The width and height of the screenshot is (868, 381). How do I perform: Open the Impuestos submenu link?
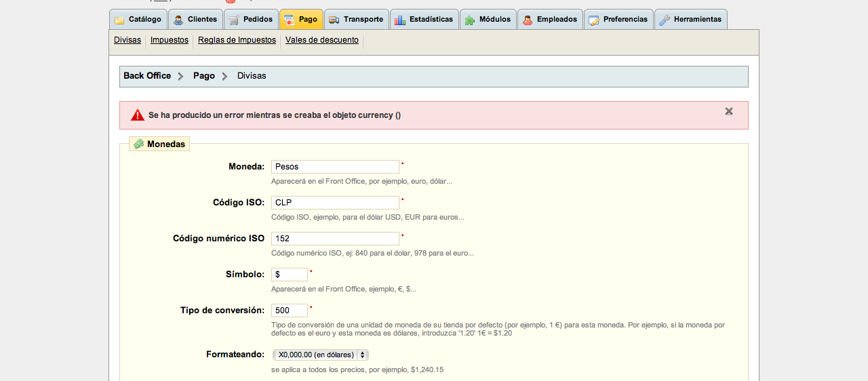click(x=170, y=40)
